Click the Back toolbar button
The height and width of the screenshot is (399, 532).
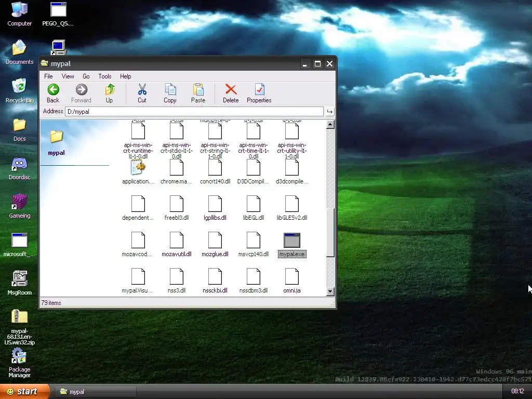[x=53, y=94]
